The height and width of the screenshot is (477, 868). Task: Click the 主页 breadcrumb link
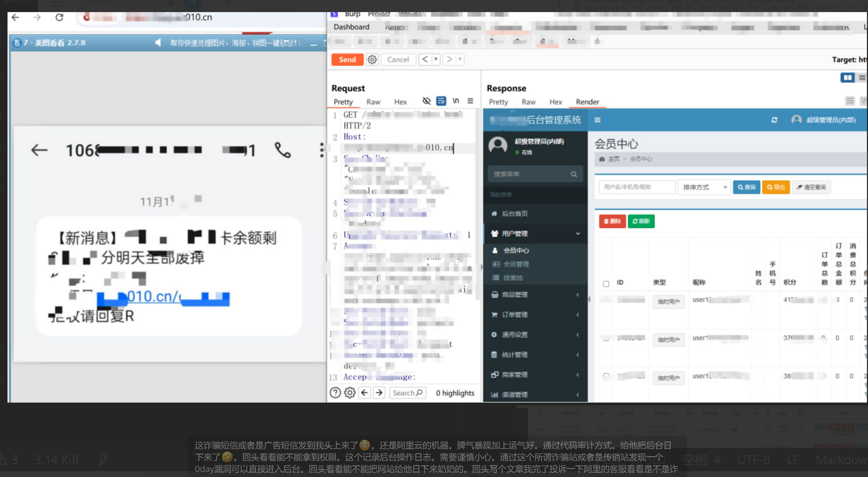[x=613, y=159]
